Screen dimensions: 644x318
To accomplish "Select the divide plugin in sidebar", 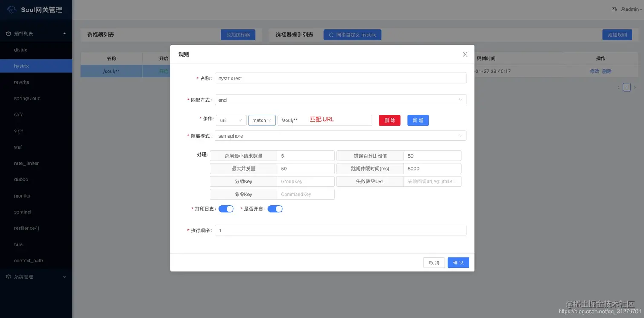I will tap(21, 50).
